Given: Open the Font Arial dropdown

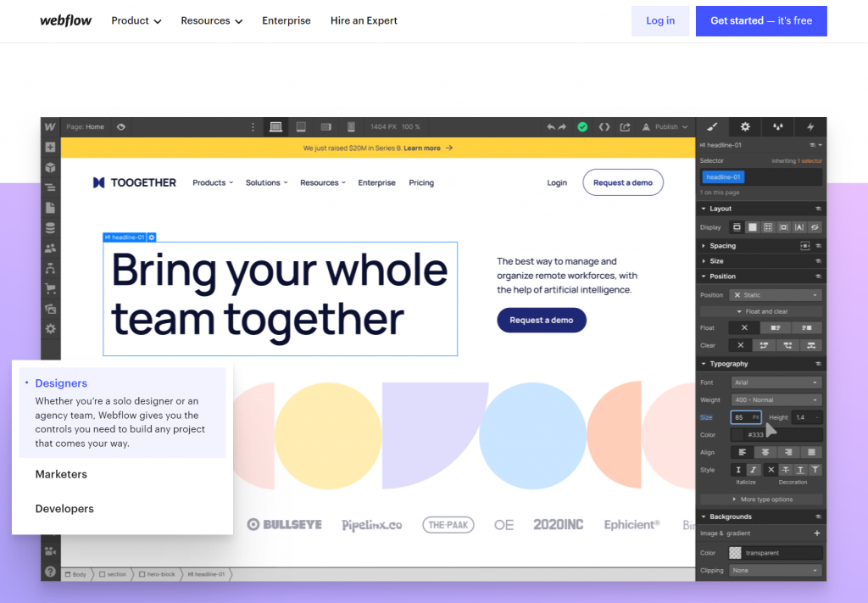Looking at the screenshot, I should click(776, 382).
